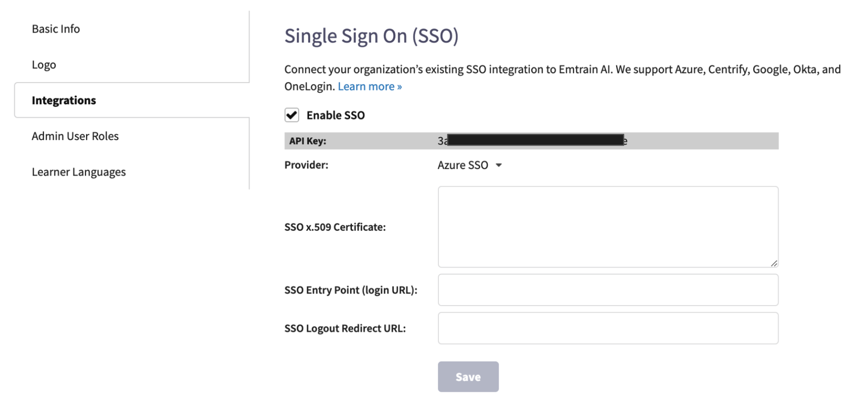Click the Single Sign On page heading
The width and height of the screenshot is (868, 413).
click(x=371, y=36)
